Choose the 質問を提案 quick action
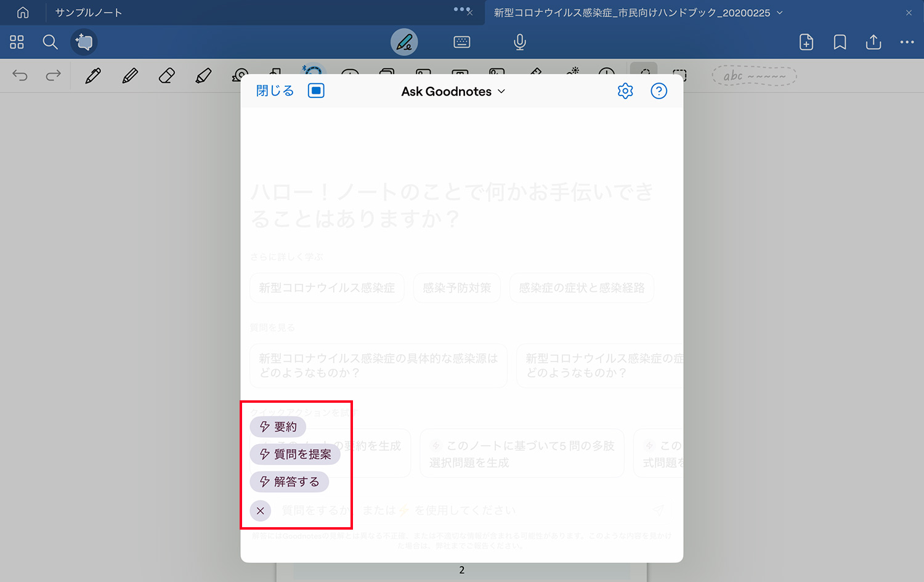The image size is (924, 582). [295, 454]
